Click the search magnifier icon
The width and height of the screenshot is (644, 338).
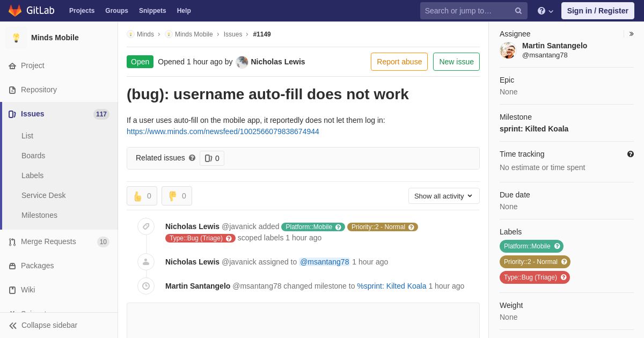click(x=518, y=11)
